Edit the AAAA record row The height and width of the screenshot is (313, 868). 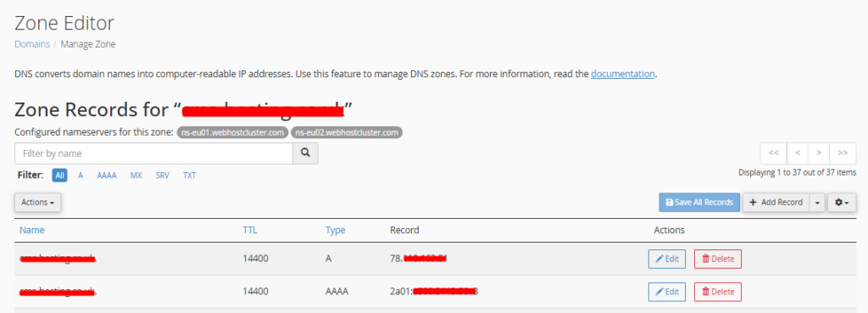point(667,292)
